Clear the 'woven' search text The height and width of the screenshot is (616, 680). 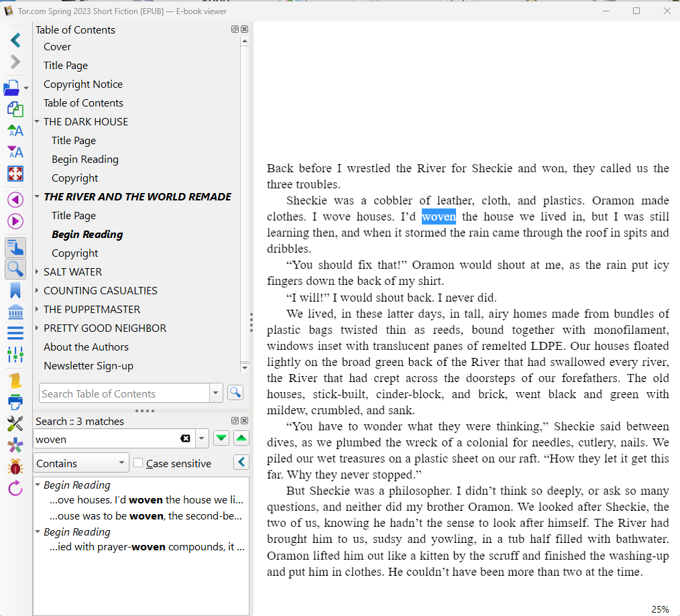point(185,438)
